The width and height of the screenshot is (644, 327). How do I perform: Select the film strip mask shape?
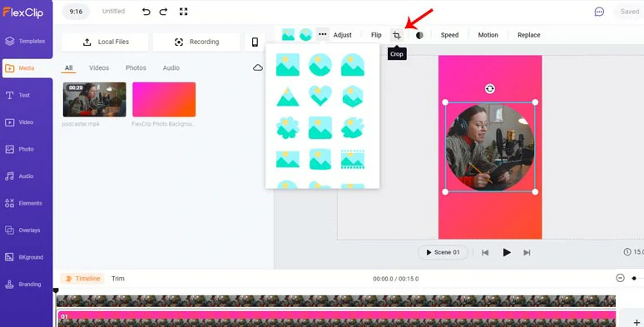(x=353, y=160)
